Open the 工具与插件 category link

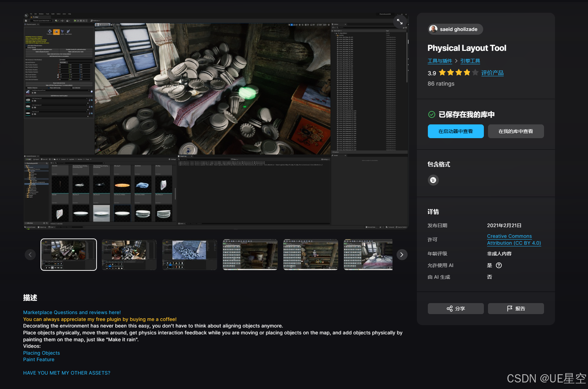[440, 61]
